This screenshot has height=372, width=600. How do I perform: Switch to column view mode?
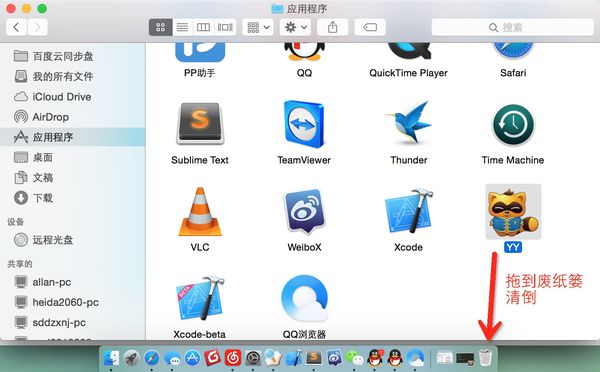coord(203,27)
